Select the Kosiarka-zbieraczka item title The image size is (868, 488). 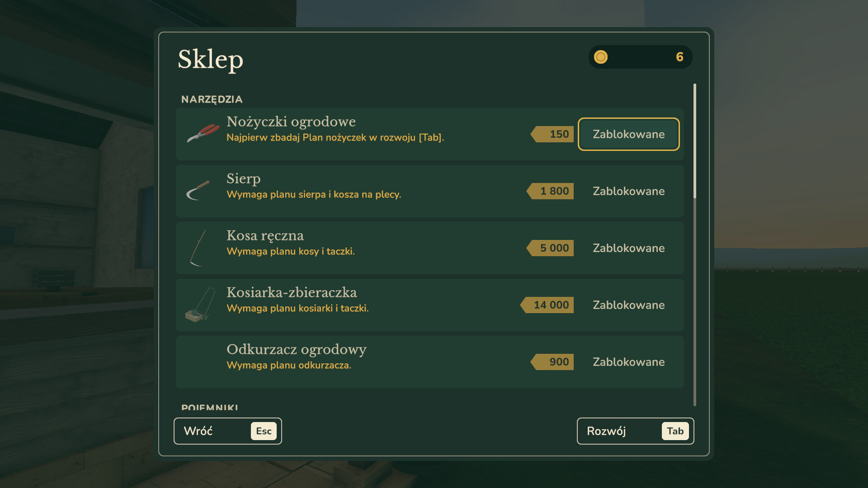[292, 292]
